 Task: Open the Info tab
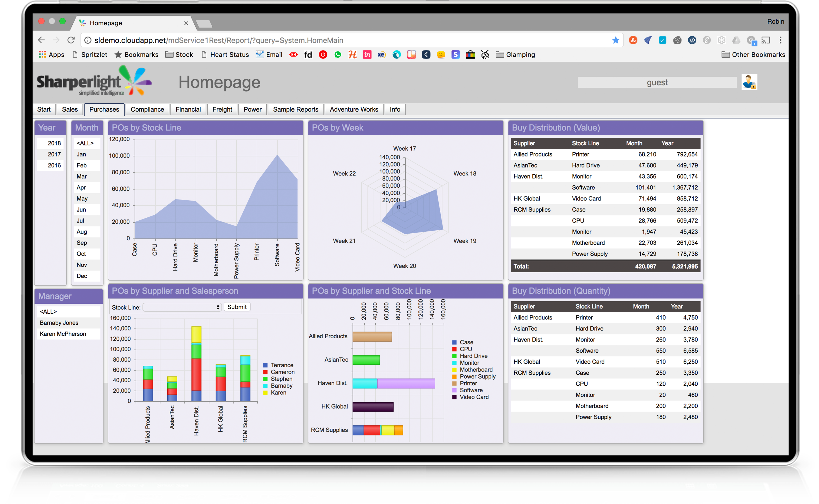pos(395,109)
